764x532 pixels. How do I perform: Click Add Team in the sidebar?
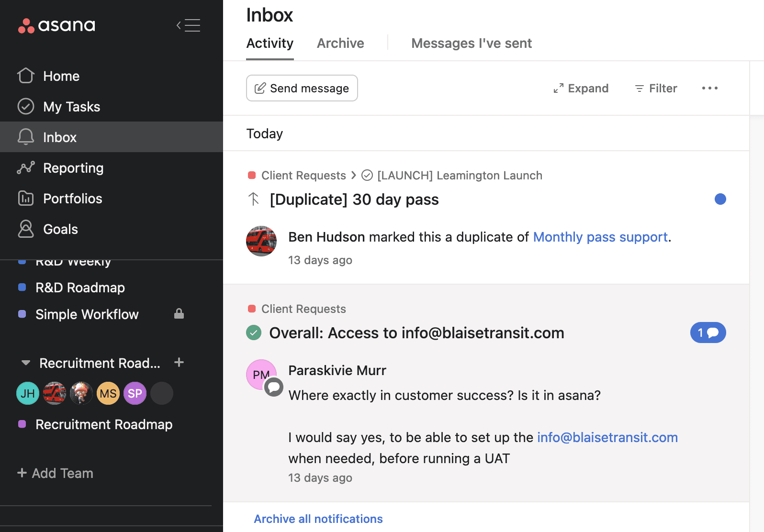pyautogui.click(x=56, y=473)
